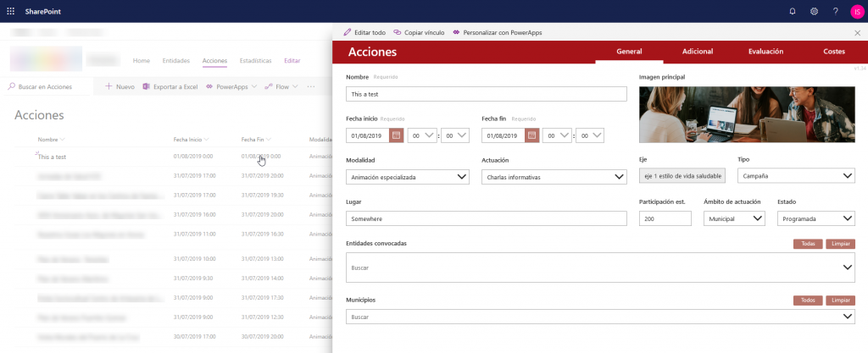
Task: Expand the Actuación dropdown
Action: click(554, 177)
